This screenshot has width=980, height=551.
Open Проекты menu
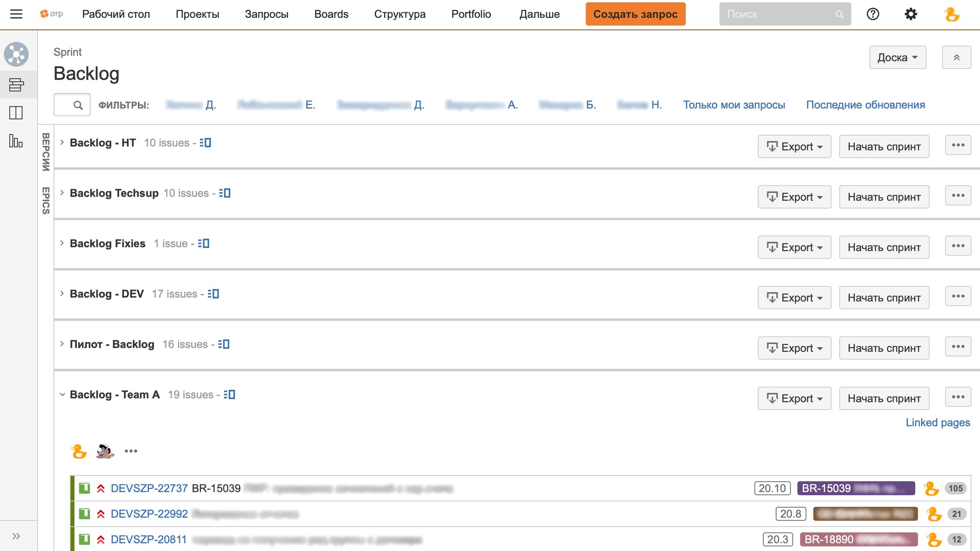[x=197, y=14]
